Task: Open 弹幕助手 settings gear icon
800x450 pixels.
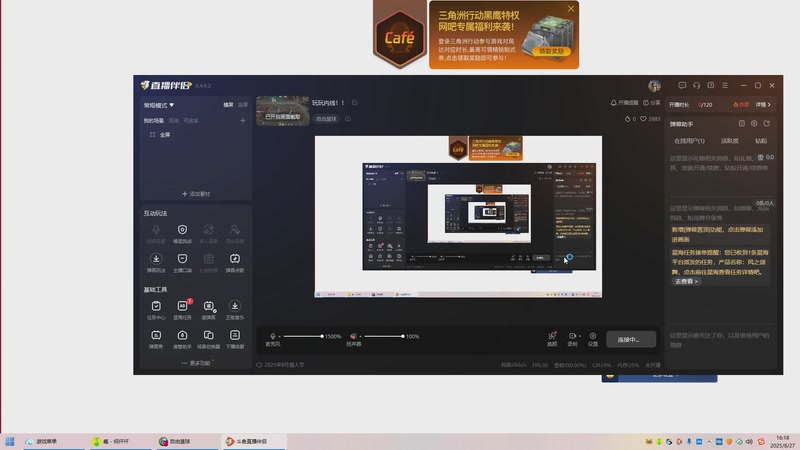Action: click(754, 123)
